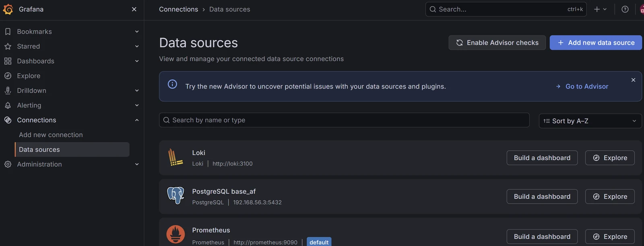Screen dimensions: 644x246
Task: Focus Search by name or type field
Action: click(344, 120)
